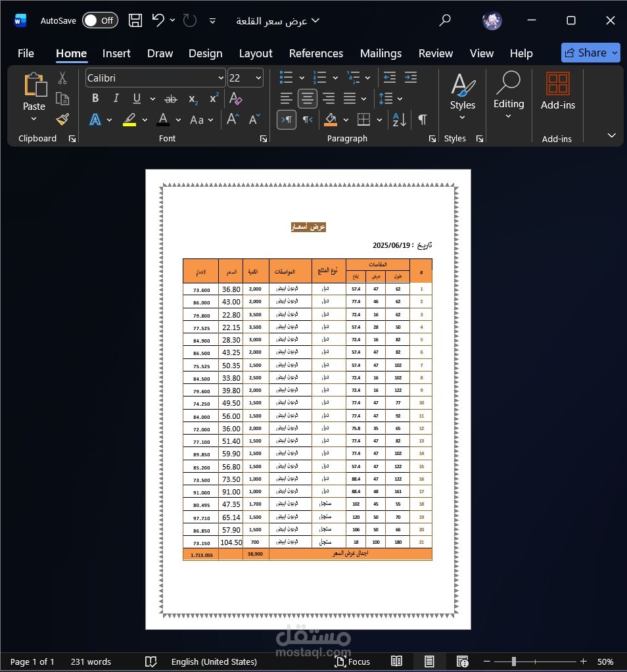
Task: Apply superscript formatting
Action: tap(214, 98)
